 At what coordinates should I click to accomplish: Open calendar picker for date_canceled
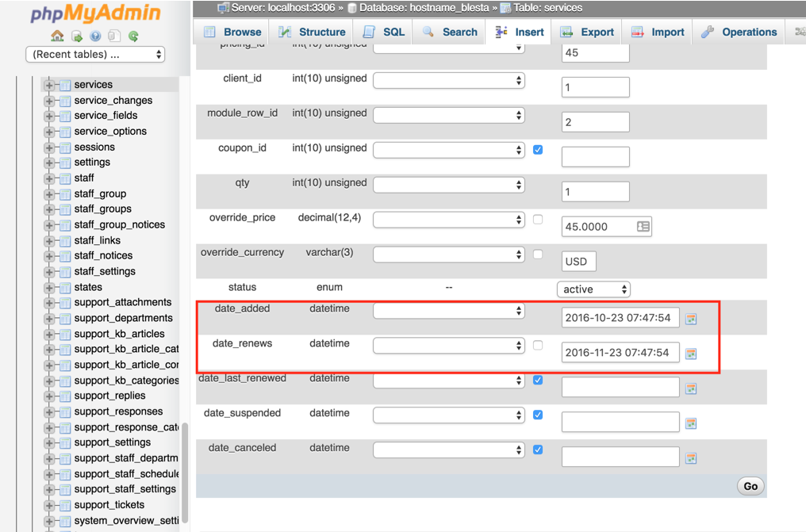pyautogui.click(x=691, y=458)
